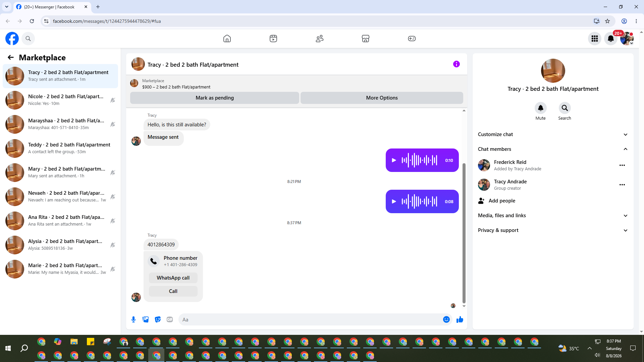The image size is (644, 362).
Task: Open the Mary conversation
Action: click(60, 173)
